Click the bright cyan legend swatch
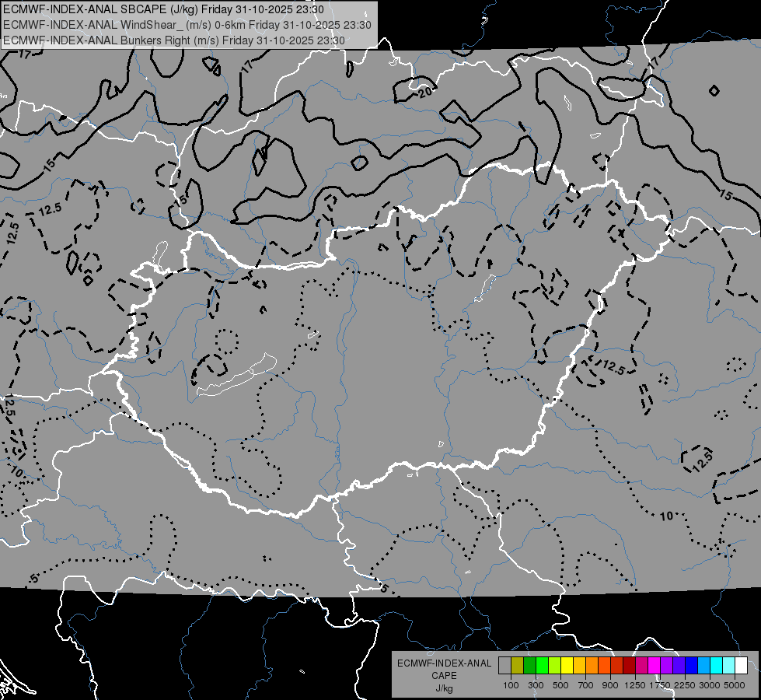761x700 pixels. [x=716, y=665]
